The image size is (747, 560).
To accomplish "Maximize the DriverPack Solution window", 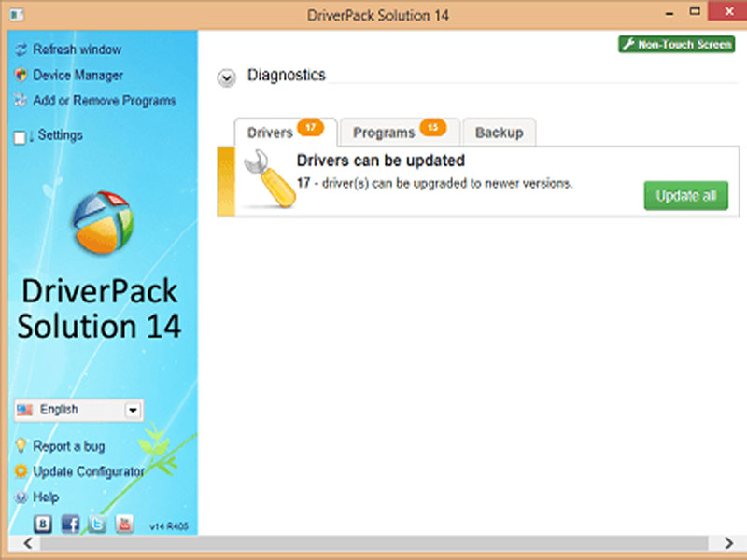I will coord(695,11).
